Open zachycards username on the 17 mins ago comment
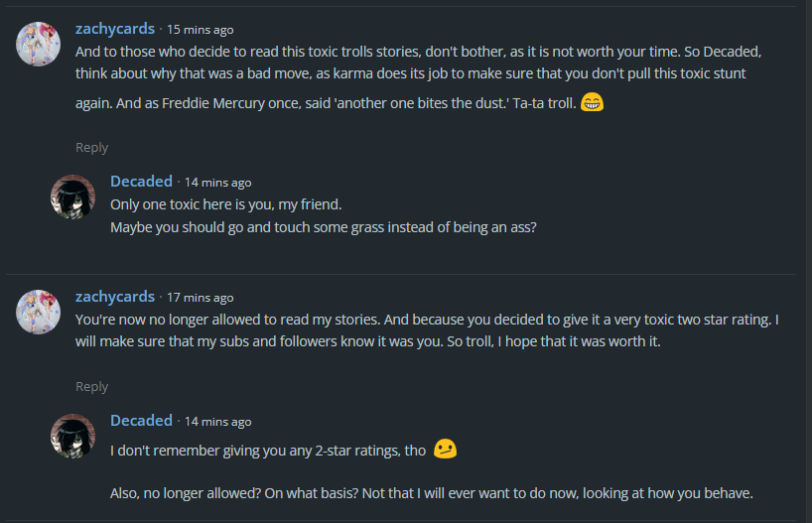Screen dimensions: 812x523 (115, 296)
